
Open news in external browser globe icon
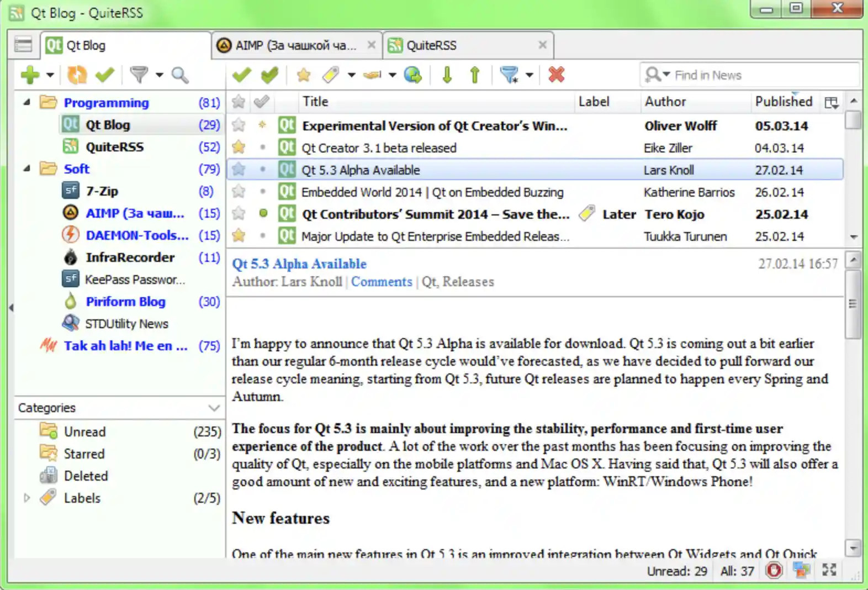coord(412,75)
